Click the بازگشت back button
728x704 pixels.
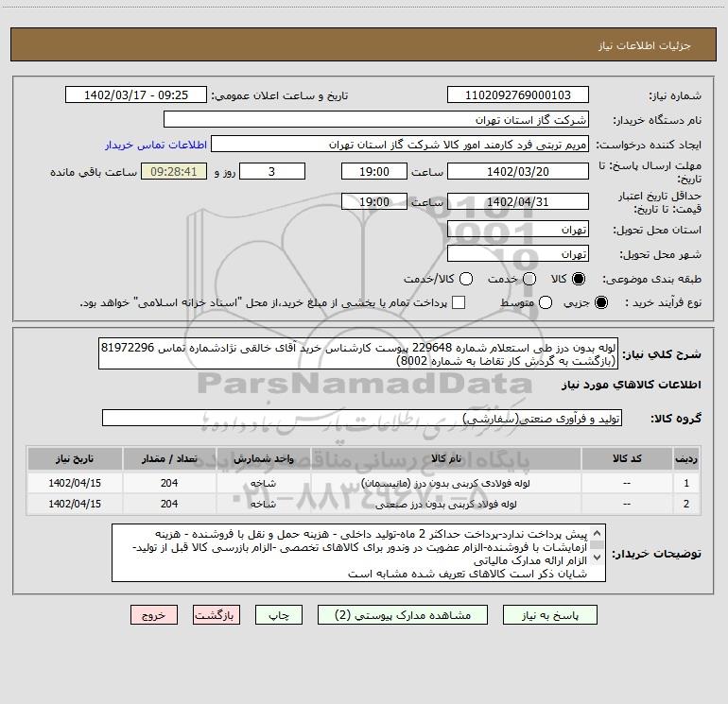click(217, 615)
